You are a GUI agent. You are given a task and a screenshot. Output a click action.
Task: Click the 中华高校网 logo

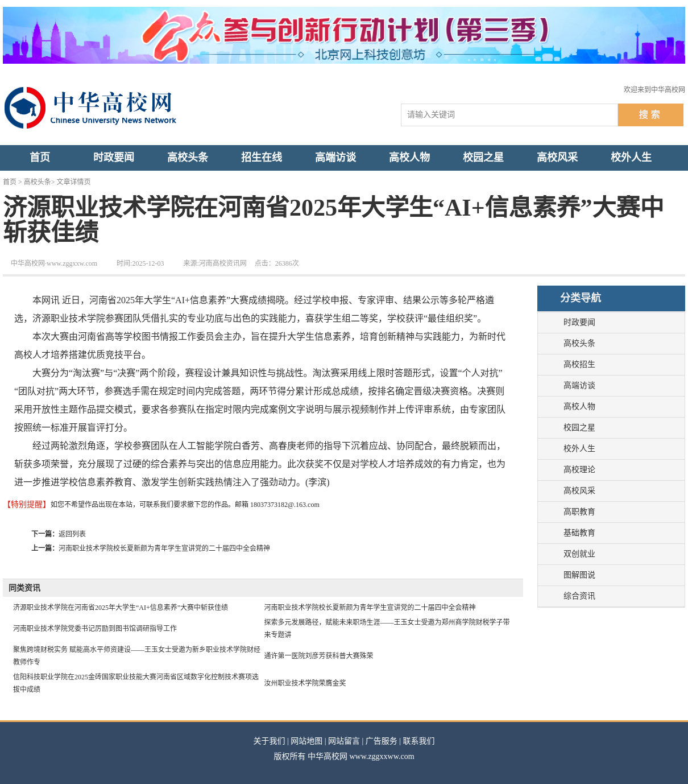(91, 108)
